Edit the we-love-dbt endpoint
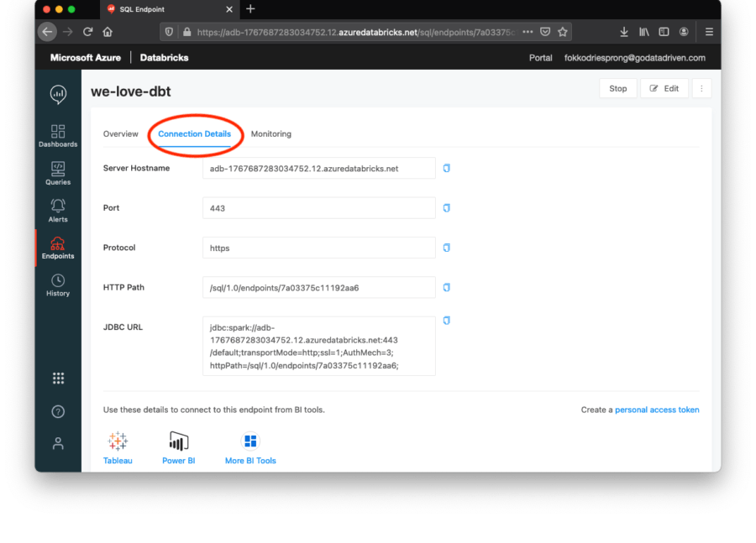756x543 pixels. pos(664,89)
